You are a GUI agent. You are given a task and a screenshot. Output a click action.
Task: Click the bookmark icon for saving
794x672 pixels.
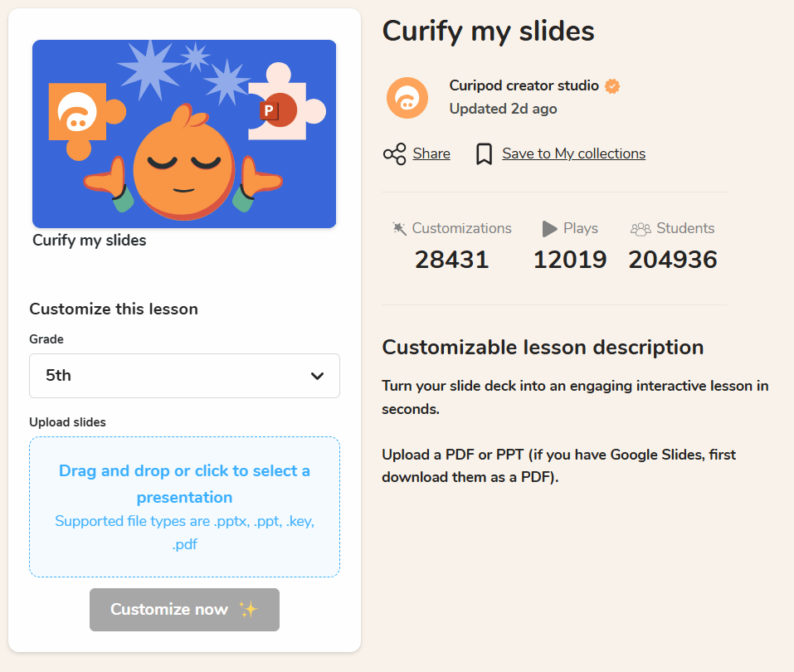tap(485, 154)
